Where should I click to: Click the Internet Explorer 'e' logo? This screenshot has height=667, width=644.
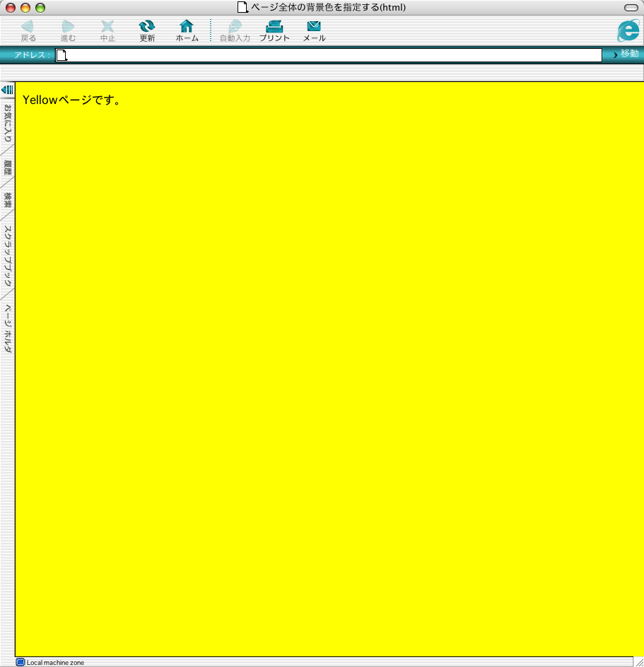point(627,30)
